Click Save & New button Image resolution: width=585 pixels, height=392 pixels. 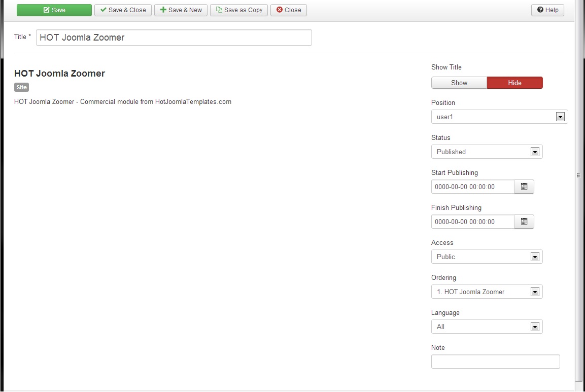181,10
